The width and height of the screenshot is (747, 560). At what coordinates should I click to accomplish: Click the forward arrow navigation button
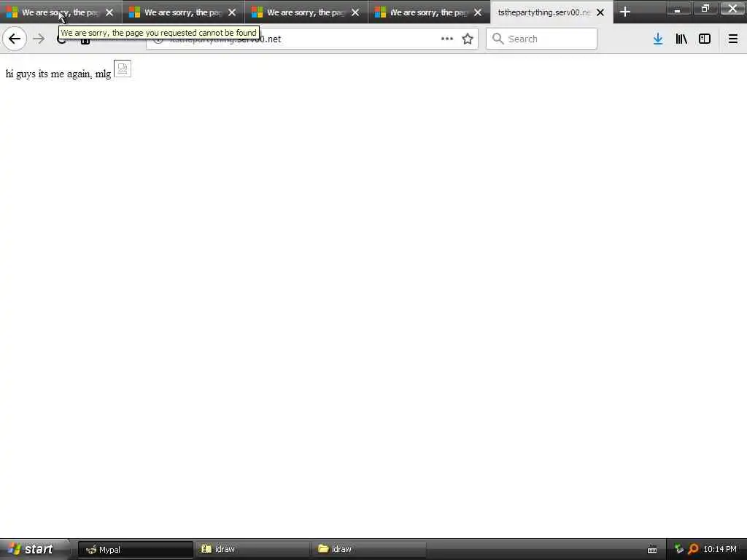[x=39, y=39]
